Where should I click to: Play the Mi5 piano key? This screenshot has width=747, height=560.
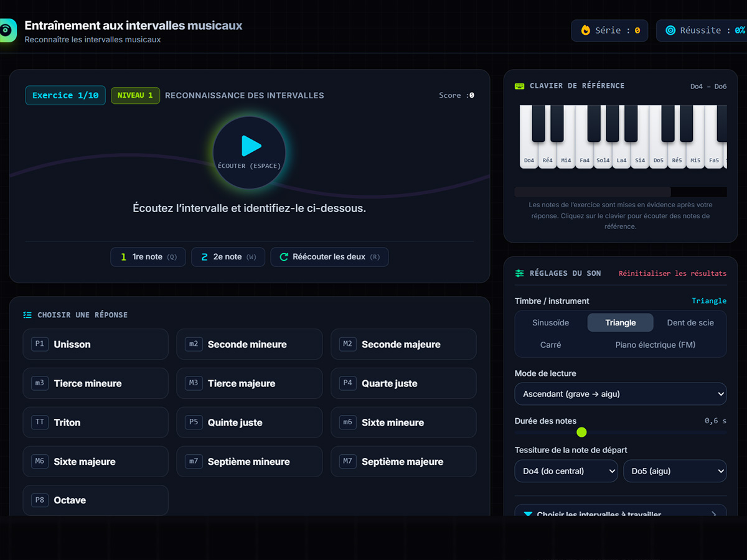click(695, 156)
